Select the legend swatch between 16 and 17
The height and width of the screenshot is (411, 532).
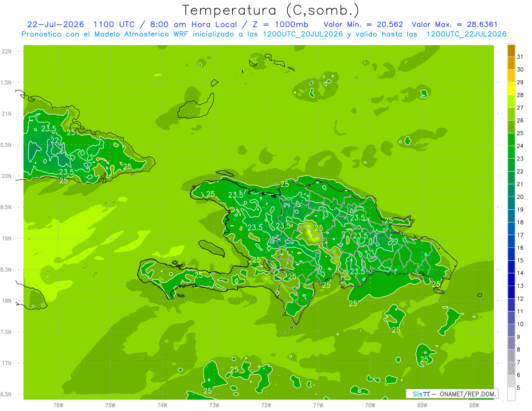point(511,241)
